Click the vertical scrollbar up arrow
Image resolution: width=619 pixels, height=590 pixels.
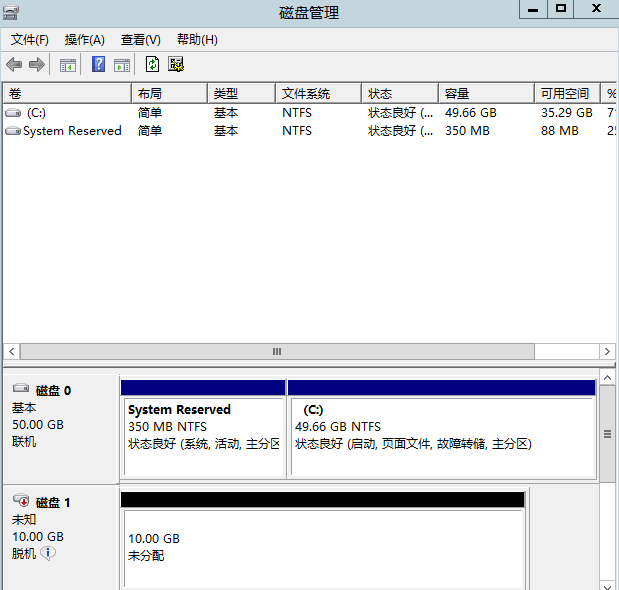607,378
